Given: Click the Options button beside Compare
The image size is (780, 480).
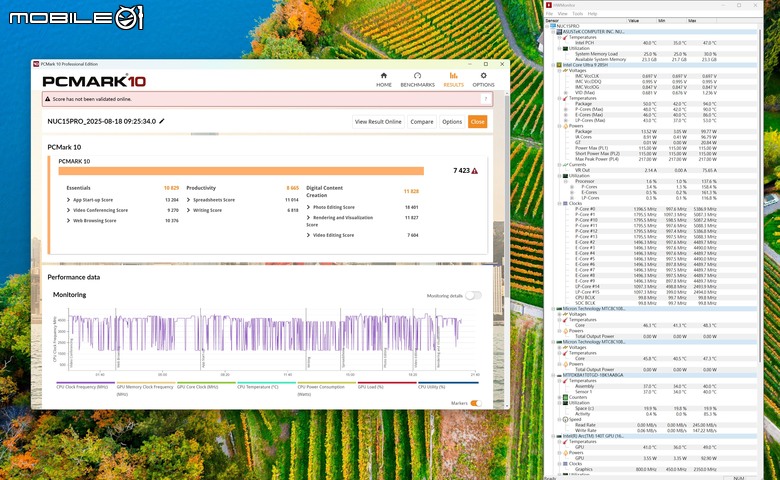Looking at the screenshot, I should click(x=452, y=121).
